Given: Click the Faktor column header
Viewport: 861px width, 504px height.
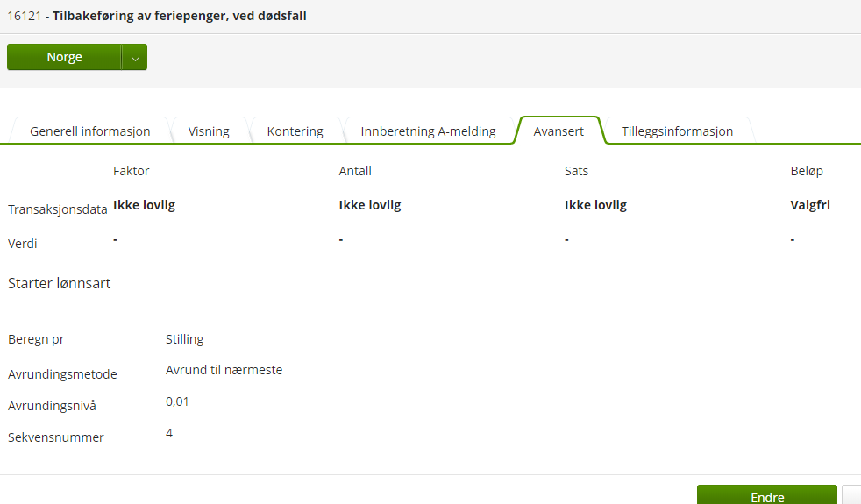Looking at the screenshot, I should (132, 171).
